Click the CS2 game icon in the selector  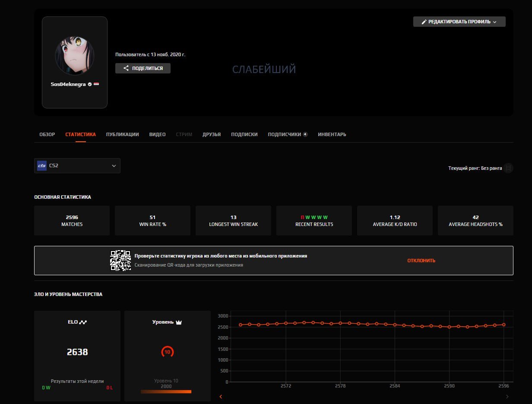tap(42, 165)
